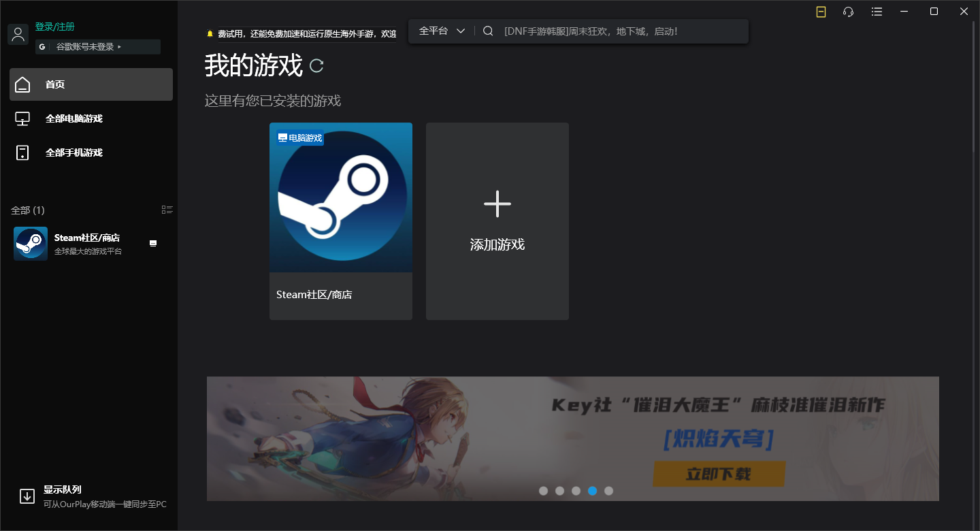Click 立即下载 in the banner
This screenshot has height=531, width=980.
(x=719, y=474)
